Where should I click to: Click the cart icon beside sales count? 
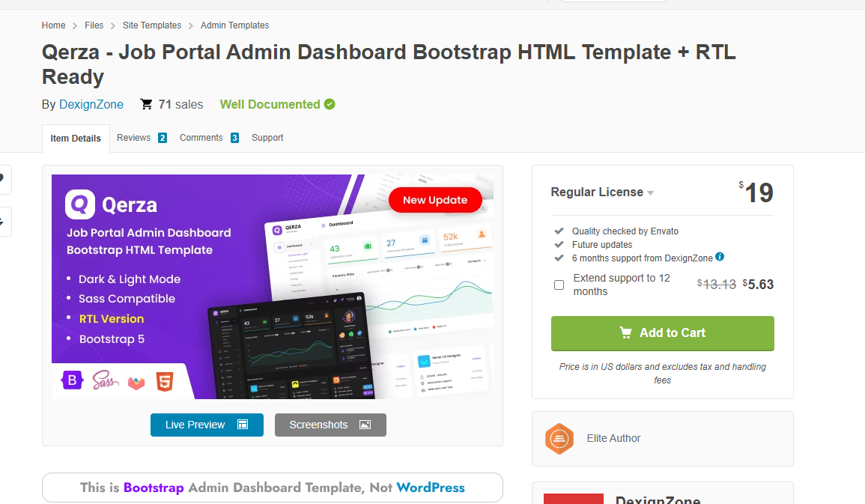pos(147,103)
